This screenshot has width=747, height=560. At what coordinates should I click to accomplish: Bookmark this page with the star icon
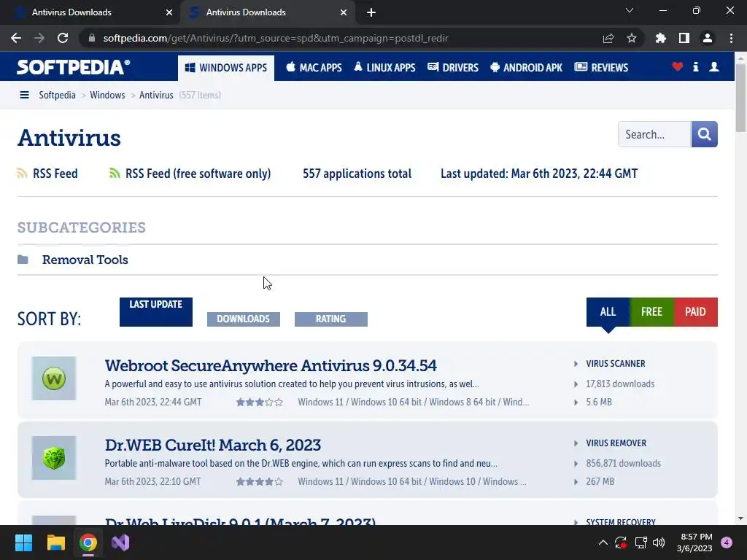631,38
